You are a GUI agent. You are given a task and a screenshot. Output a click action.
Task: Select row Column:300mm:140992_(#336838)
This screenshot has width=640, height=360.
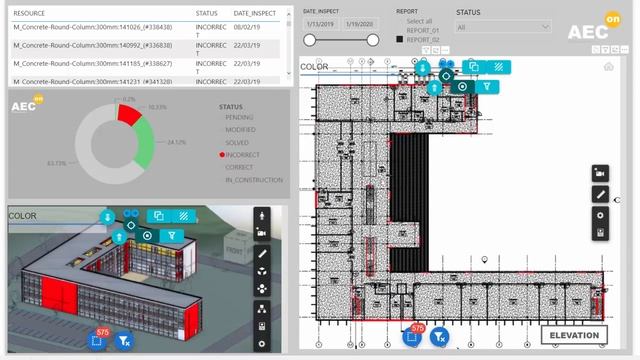click(145, 49)
